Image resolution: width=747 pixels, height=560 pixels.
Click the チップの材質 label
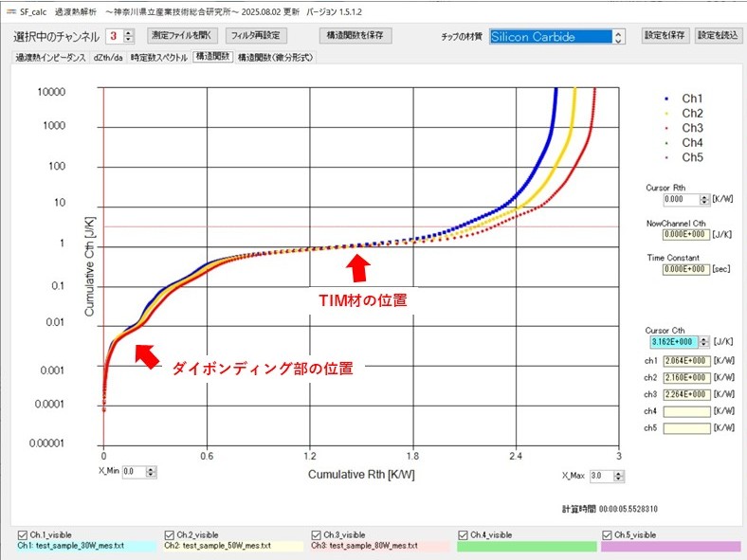point(462,37)
